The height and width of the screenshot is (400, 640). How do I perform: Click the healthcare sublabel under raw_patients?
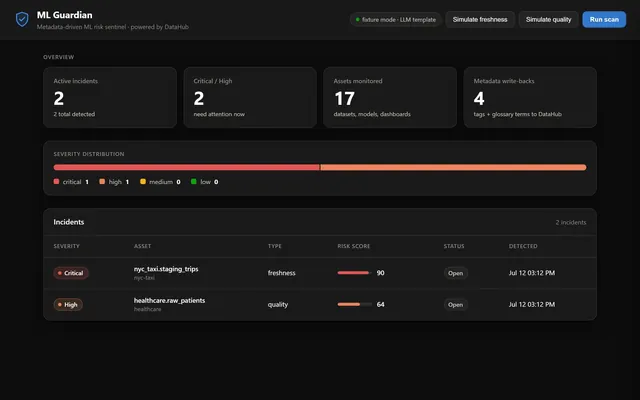pos(147,309)
